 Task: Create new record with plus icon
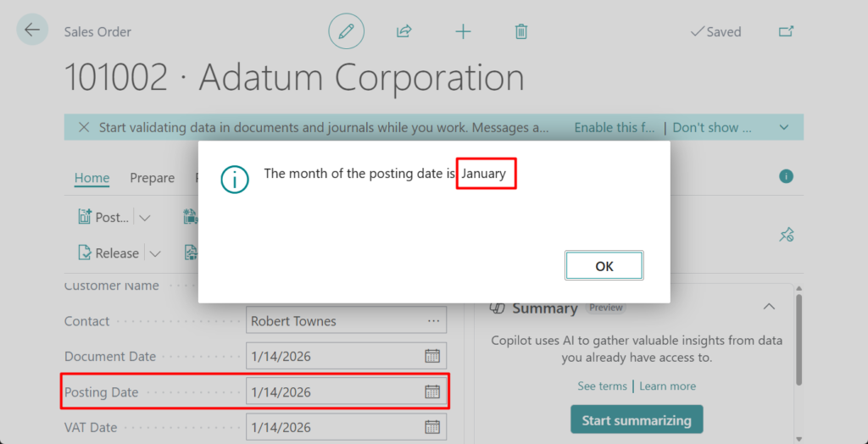[463, 31]
